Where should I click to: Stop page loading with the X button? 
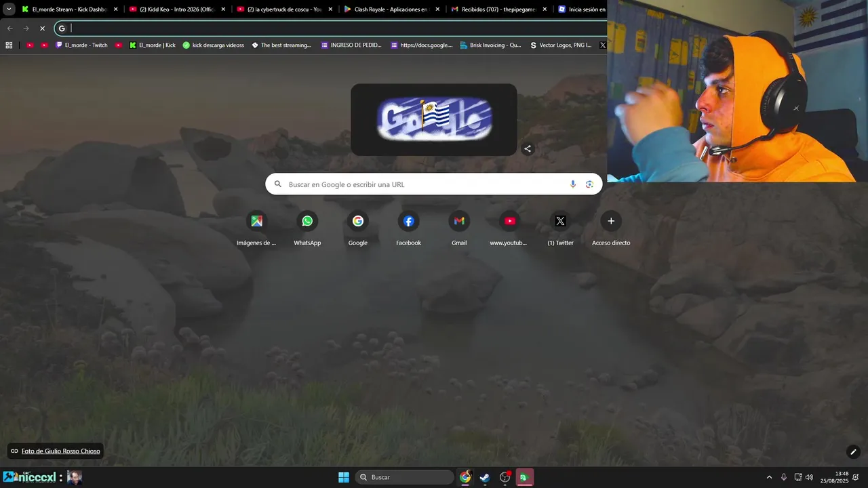tap(42, 28)
